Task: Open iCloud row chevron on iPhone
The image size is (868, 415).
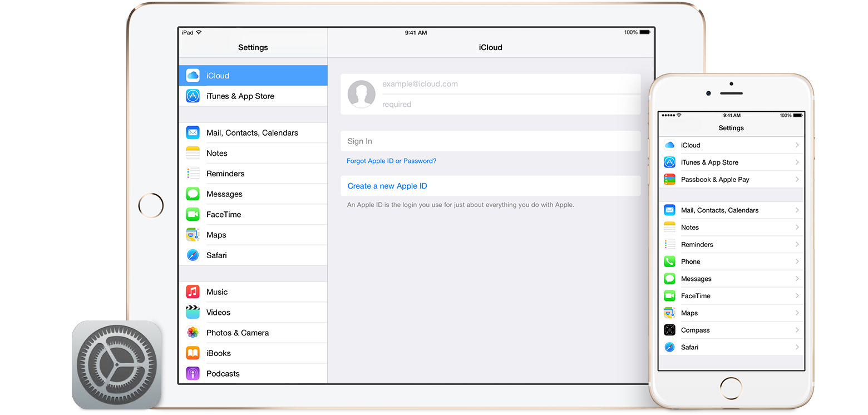Action: pyautogui.click(x=797, y=145)
